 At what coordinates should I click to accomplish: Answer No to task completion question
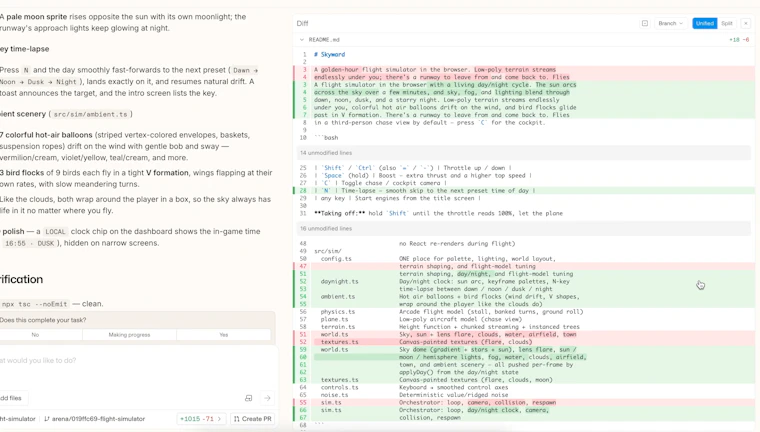click(35, 335)
